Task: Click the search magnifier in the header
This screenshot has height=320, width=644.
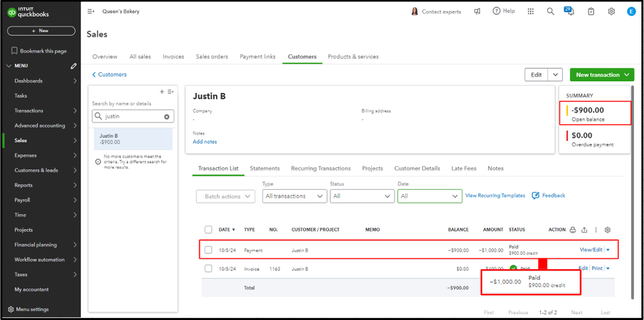Action: [x=551, y=12]
